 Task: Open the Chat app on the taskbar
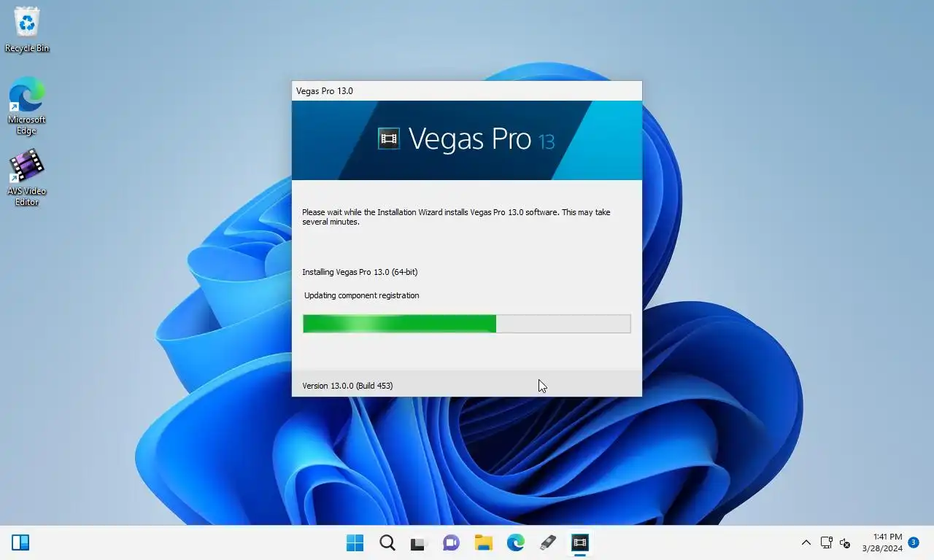(x=451, y=542)
